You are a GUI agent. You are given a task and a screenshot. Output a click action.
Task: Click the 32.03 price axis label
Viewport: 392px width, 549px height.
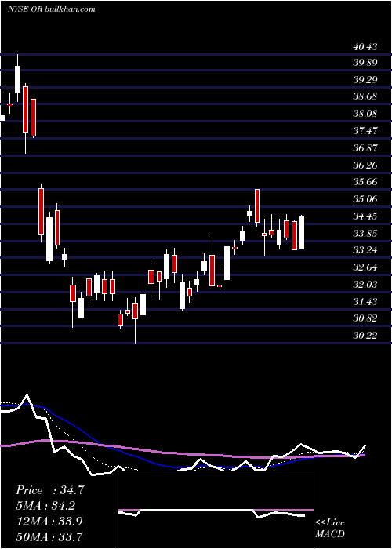(x=365, y=284)
